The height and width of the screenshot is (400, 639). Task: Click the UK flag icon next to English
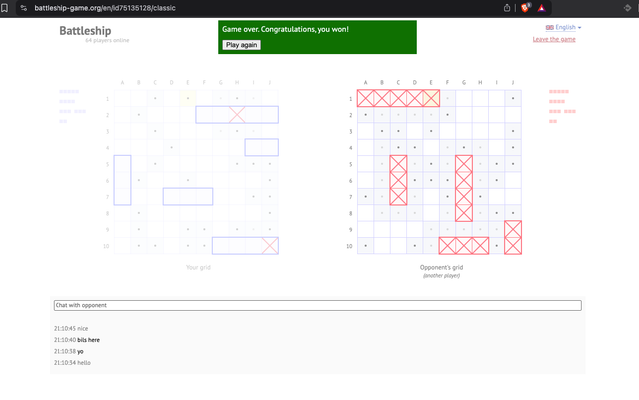(x=550, y=27)
